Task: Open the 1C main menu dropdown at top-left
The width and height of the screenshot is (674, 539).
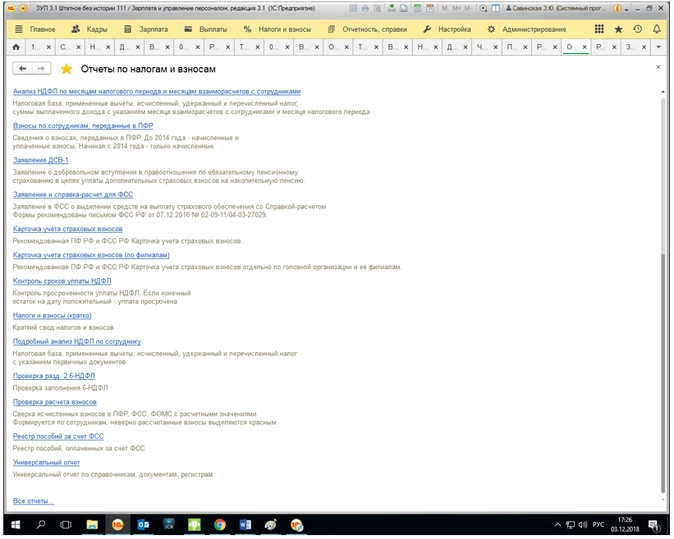Action: click(23, 9)
